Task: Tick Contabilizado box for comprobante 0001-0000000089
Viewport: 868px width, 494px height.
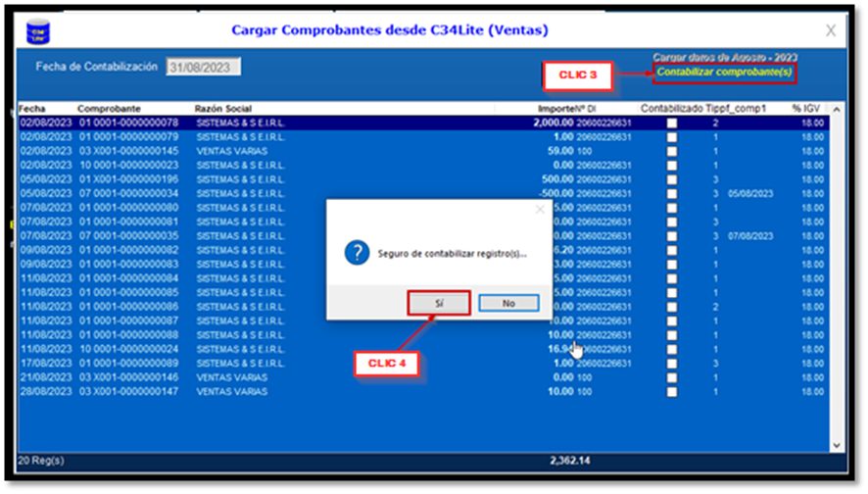Action: 672,363
